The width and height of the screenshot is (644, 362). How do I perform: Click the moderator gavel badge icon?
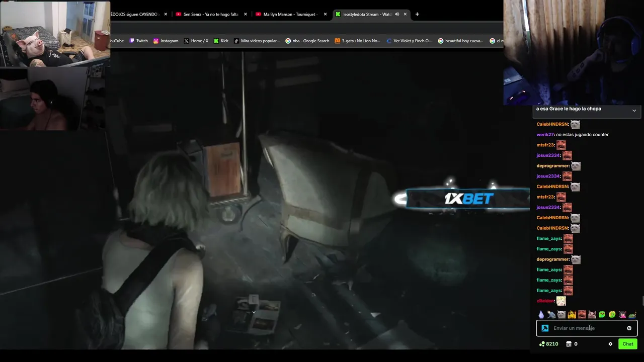point(545,328)
